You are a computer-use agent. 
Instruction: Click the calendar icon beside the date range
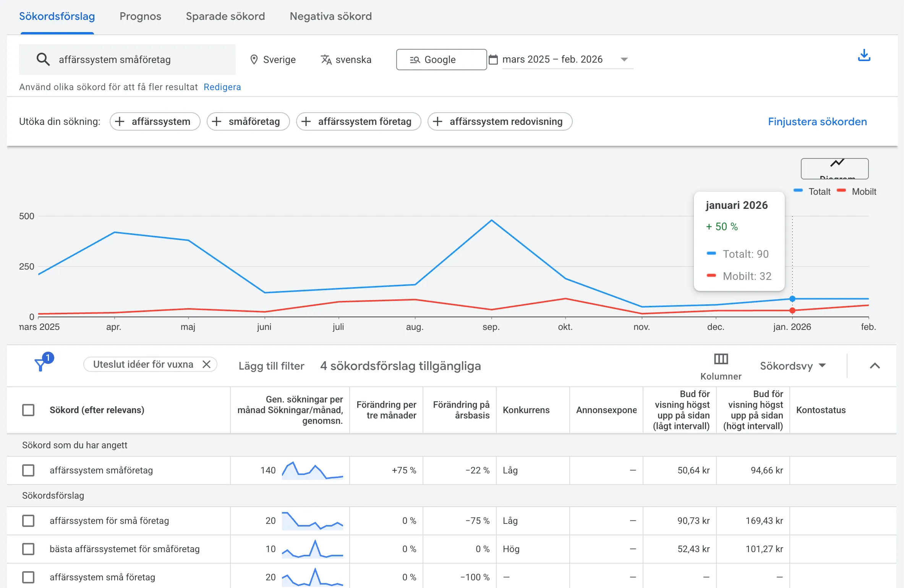click(x=493, y=59)
